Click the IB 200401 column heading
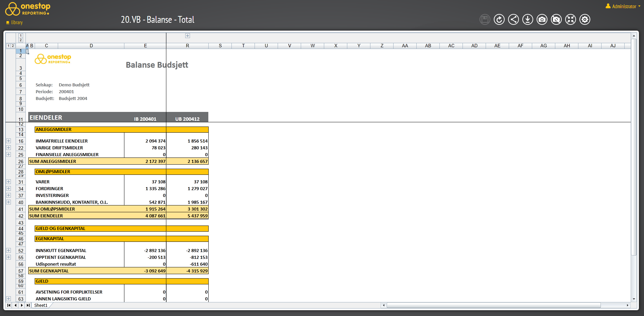Viewport: 644px width, 316px height. click(145, 119)
